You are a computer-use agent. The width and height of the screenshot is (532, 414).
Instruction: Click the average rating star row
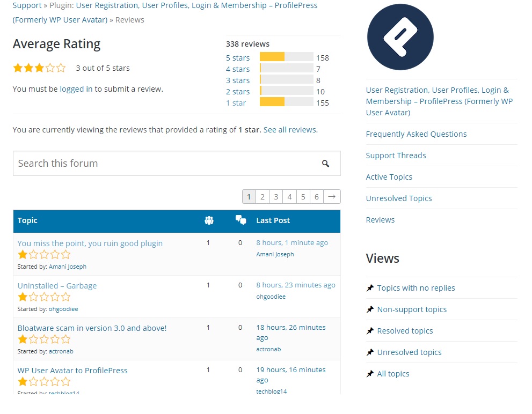click(x=39, y=68)
